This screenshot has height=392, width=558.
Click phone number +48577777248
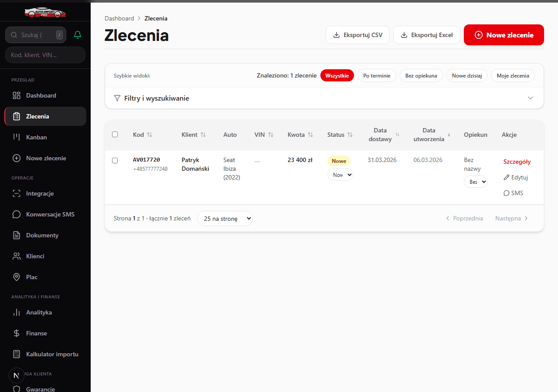(150, 169)
